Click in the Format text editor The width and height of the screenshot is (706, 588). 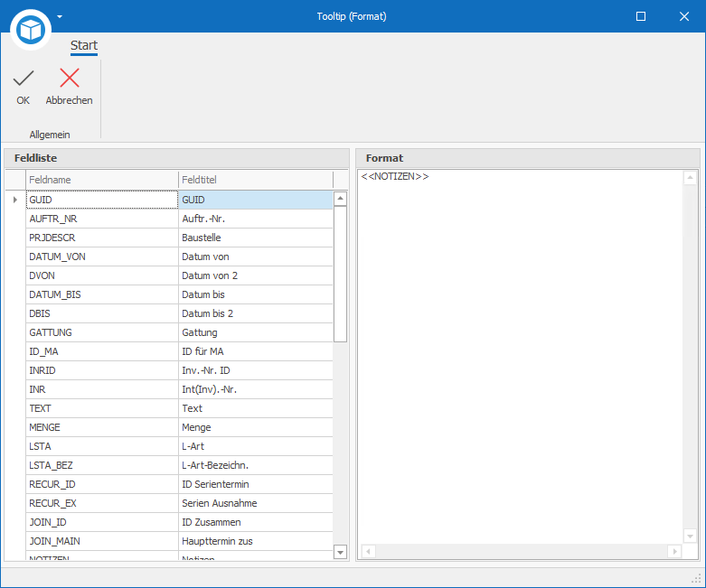pos(520,356)
